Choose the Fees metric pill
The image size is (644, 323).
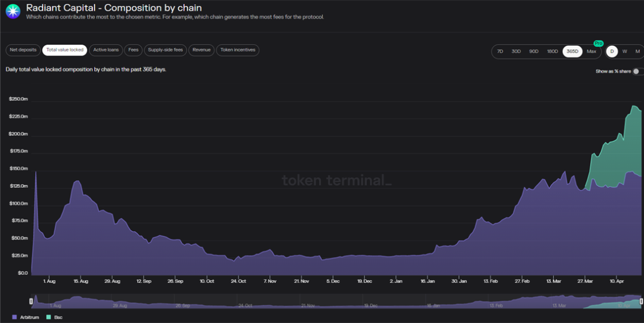click(134, 50)
